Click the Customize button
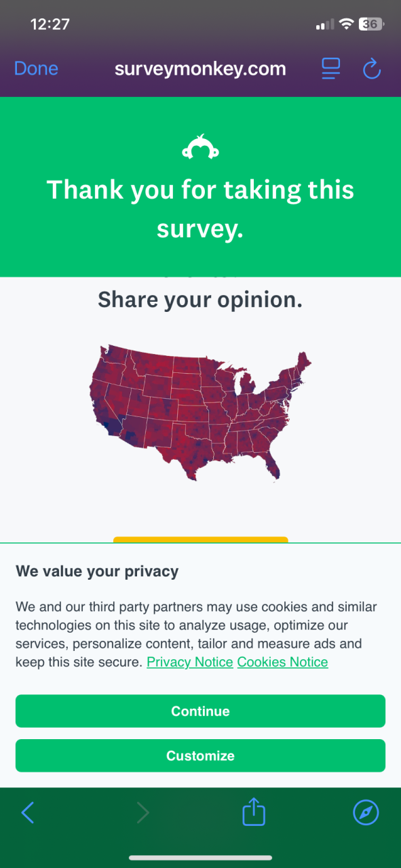401x868 pixels. 200,755
